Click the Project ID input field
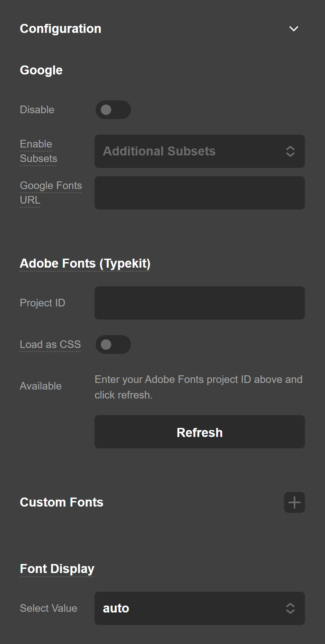Image resolution: width=325 pixels, height=644 pixels. pos(200,303)
